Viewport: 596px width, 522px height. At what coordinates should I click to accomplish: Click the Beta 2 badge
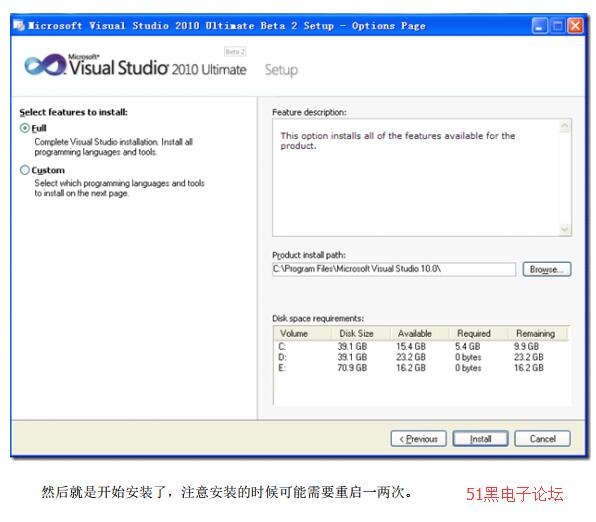235,52
